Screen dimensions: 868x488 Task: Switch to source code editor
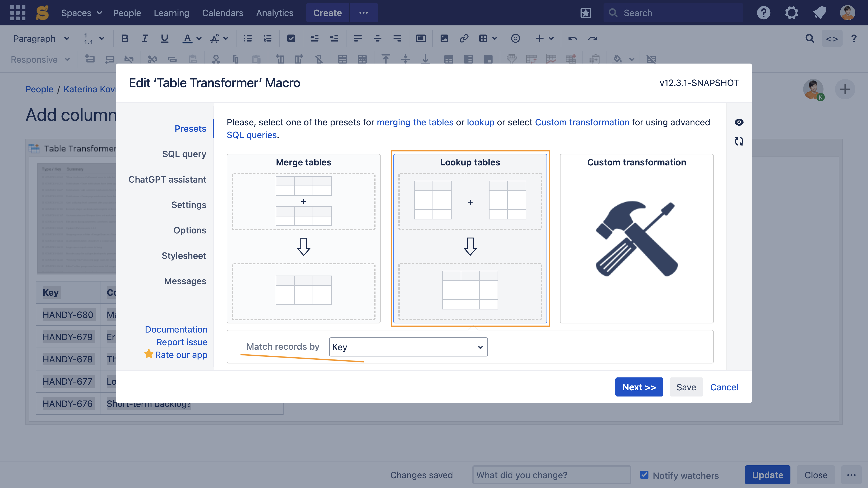click(x=832, y=38)
